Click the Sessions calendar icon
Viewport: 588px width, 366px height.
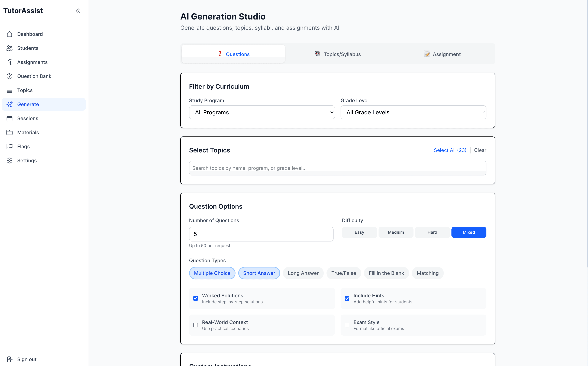[x=9, y=118]
